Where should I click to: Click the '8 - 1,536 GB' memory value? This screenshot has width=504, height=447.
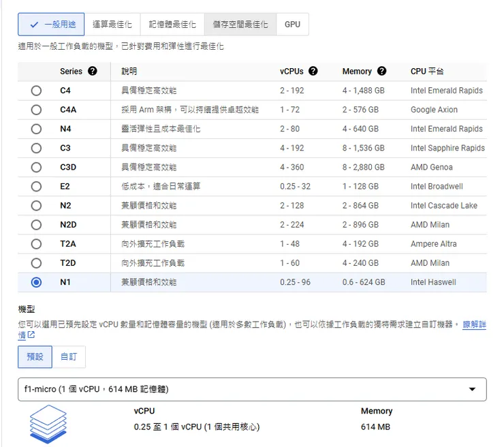pyautogui.click(x=363, y=149)
